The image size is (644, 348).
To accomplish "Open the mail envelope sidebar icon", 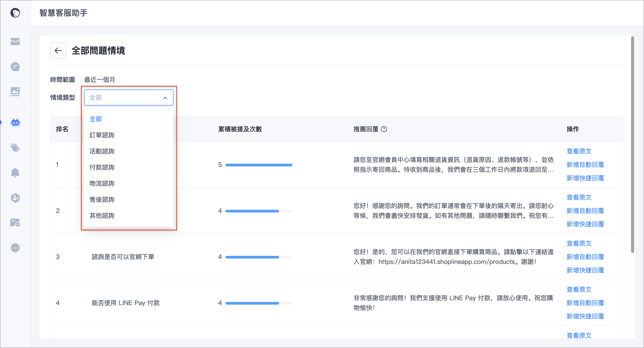I will point(15,42).
